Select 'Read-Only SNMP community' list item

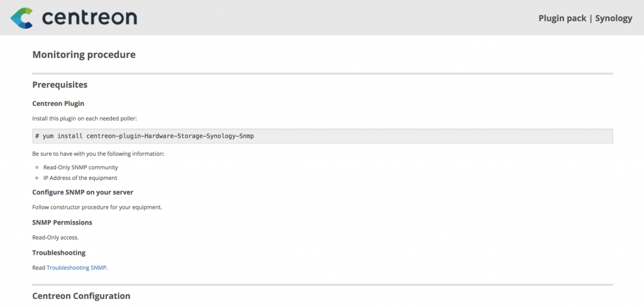(x=80, y=167)
